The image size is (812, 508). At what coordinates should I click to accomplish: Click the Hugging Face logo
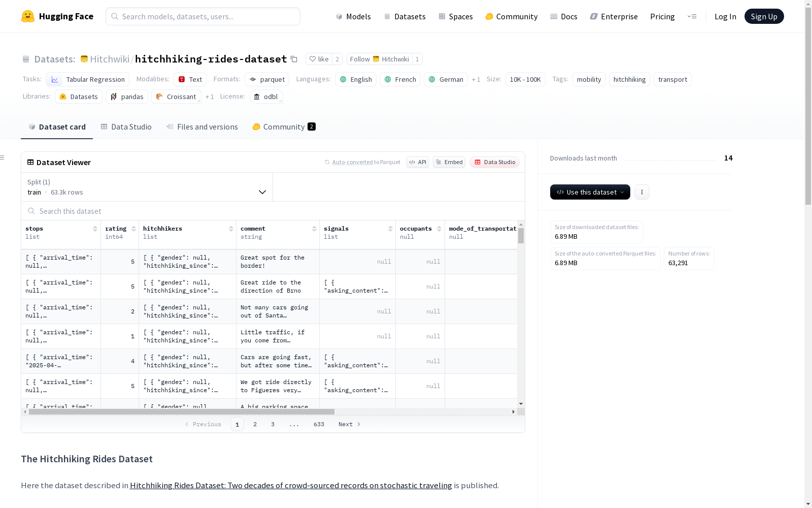(x=57, y=16)
